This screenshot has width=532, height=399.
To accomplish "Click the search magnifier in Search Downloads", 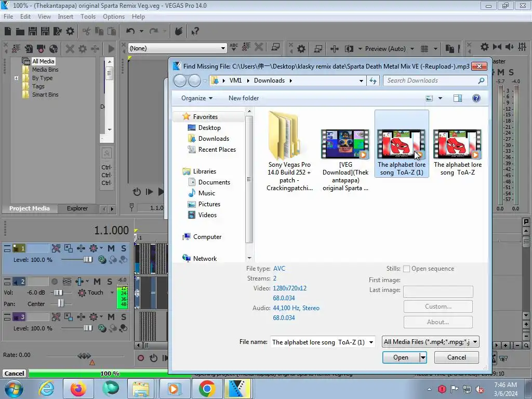I will click(481, 81).
